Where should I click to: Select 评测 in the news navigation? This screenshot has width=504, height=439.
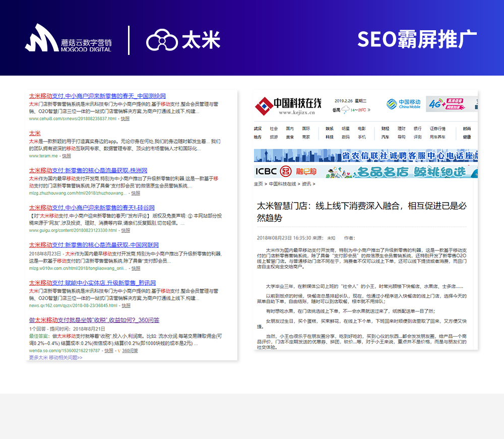tap(417, 137)
